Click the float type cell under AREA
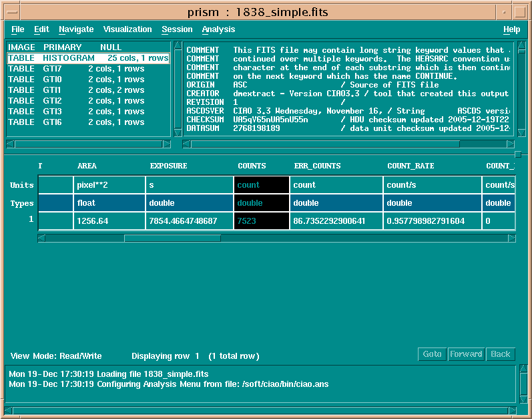The width and height of the screenshot is (532, 419). (x=109, y=203)
